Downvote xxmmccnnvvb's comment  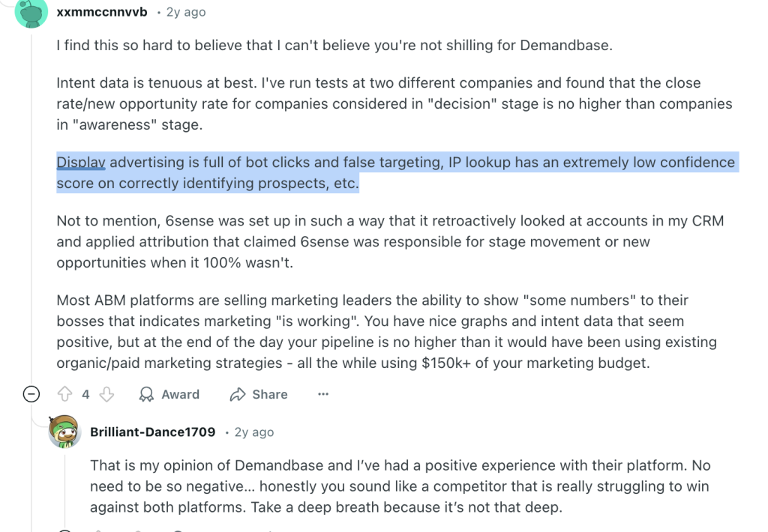click(x=106, y=394)
